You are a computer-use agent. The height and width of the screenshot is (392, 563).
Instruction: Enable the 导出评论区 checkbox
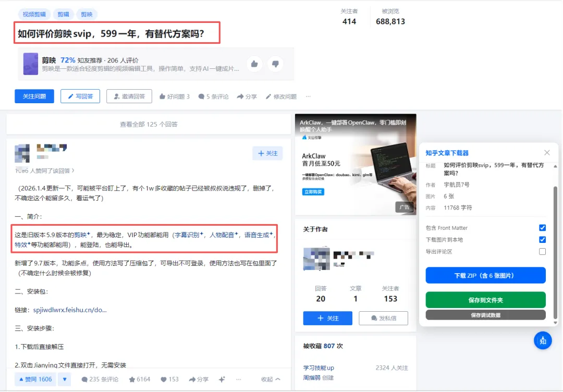[542, 251]
